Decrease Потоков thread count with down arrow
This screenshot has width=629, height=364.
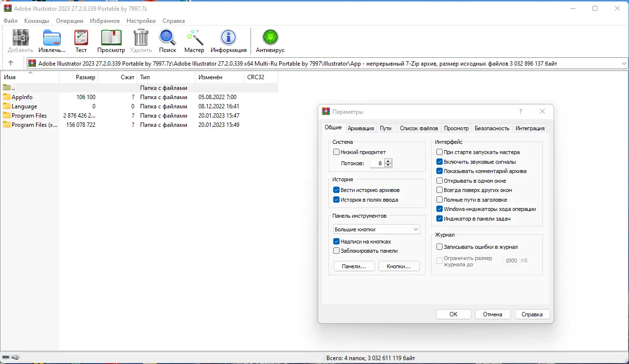pos(388,166)
